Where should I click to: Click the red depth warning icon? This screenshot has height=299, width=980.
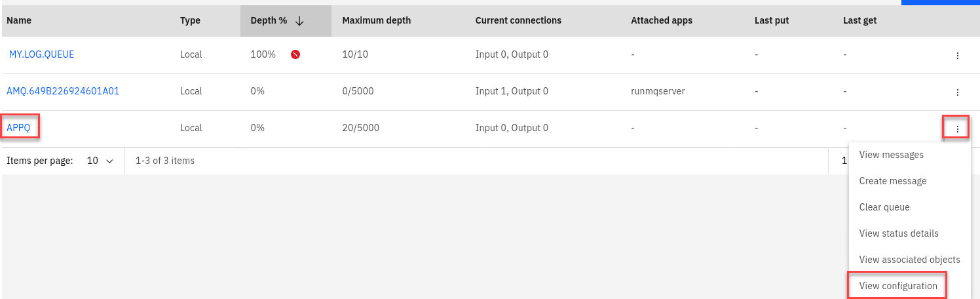click(295, 55)
